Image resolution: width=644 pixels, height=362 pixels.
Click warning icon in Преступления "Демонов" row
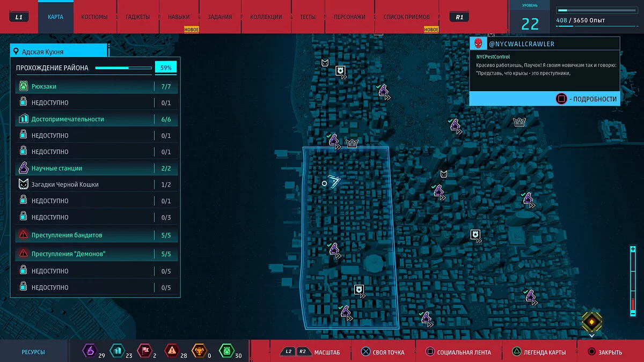[24, 254]
